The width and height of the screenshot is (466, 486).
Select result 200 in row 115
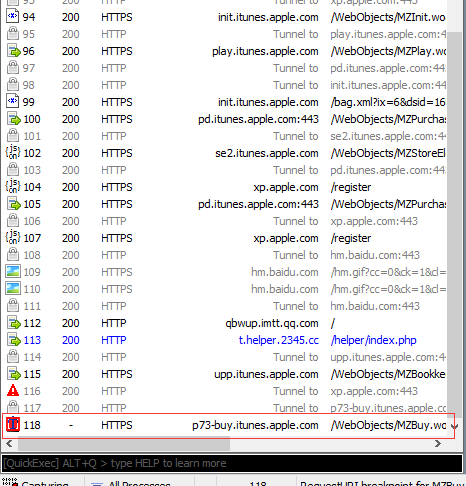tap(71, 374)
